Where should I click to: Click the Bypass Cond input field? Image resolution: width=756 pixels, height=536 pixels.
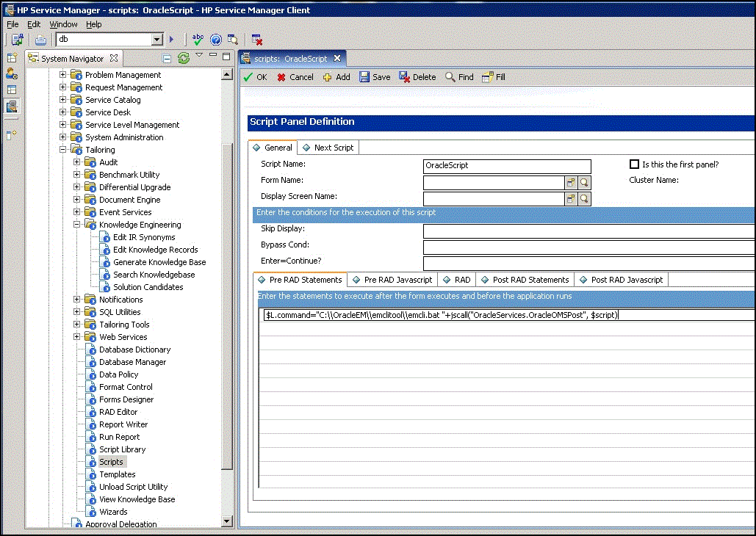click(x=589, y=247)
